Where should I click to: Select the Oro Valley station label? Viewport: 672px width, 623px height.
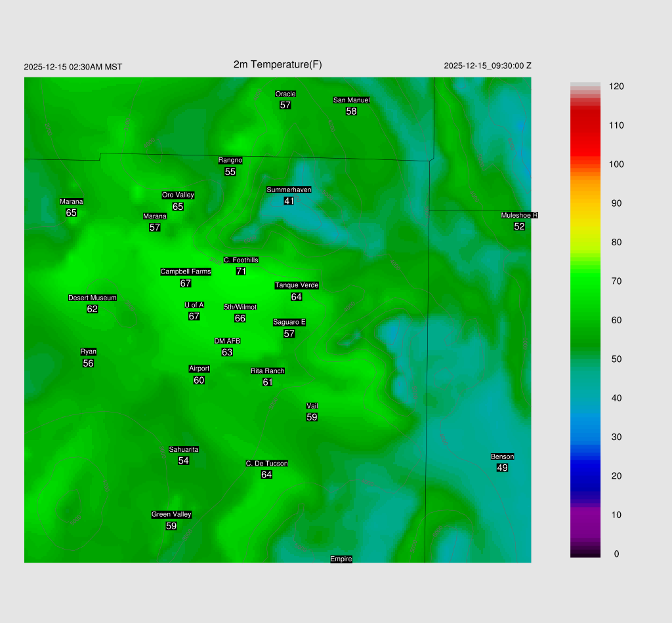click(178, 195)
